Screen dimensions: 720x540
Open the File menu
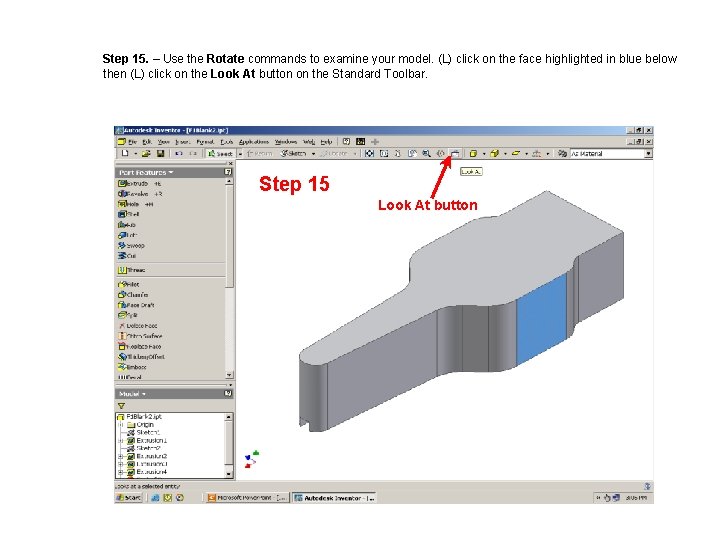(x=133, y=142)
